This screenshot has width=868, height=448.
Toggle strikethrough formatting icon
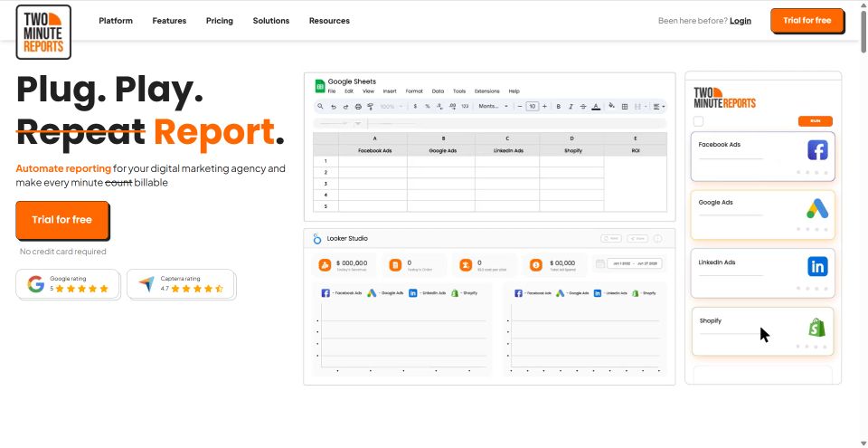click(583, 107)
